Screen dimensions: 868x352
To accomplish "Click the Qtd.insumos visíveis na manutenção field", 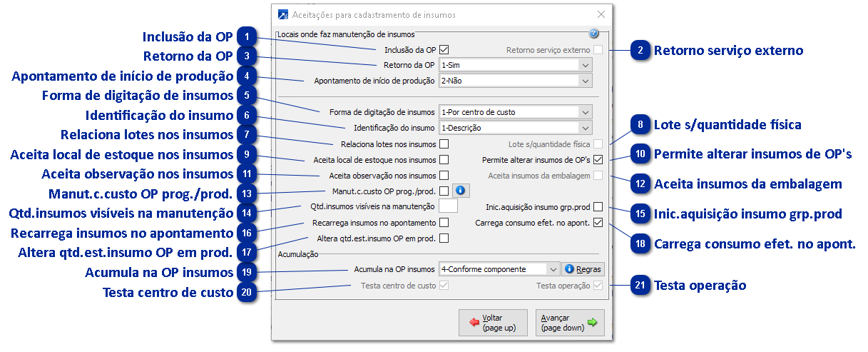I will [449, 206].
